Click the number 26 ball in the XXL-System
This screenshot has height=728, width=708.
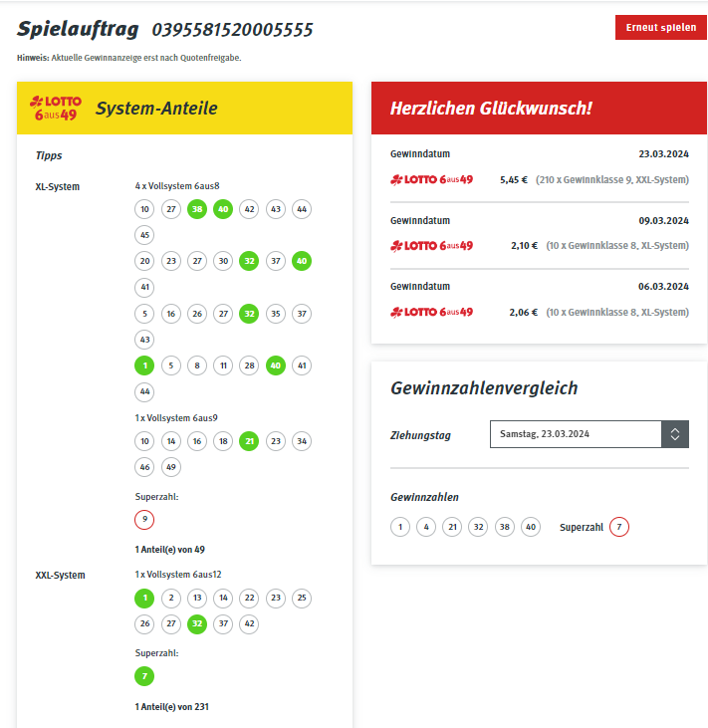(x=144, y=623)
